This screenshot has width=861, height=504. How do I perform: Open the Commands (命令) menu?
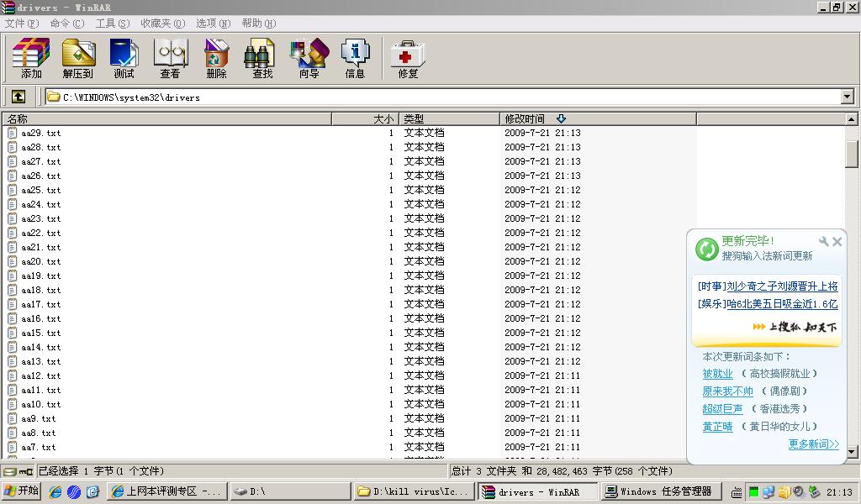(67, 23)
